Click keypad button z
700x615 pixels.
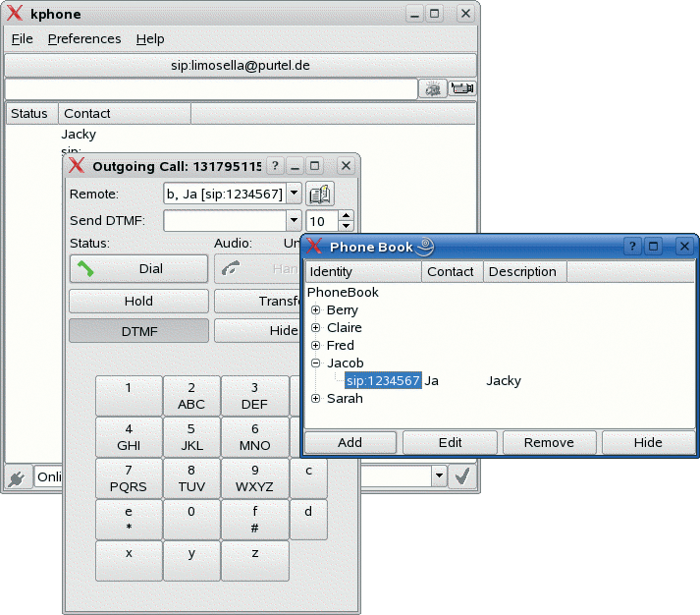pos(254,561)
